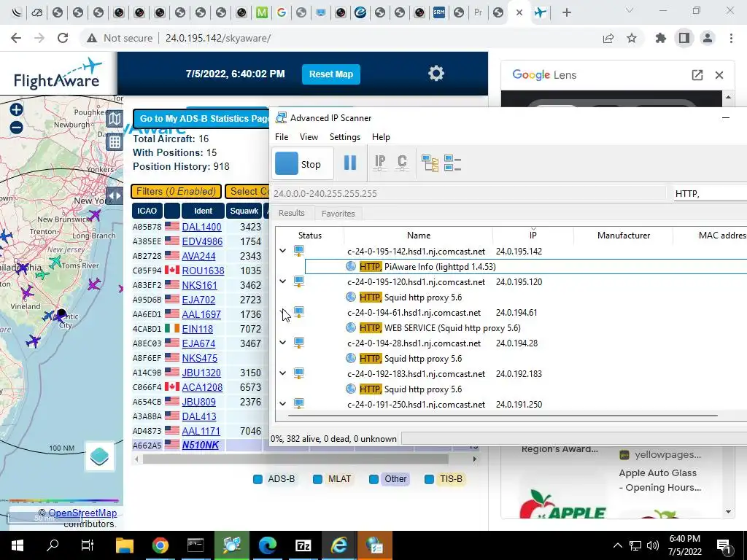
Task: Open File Explorer from taskbar
Action: (x=125, y=545)
